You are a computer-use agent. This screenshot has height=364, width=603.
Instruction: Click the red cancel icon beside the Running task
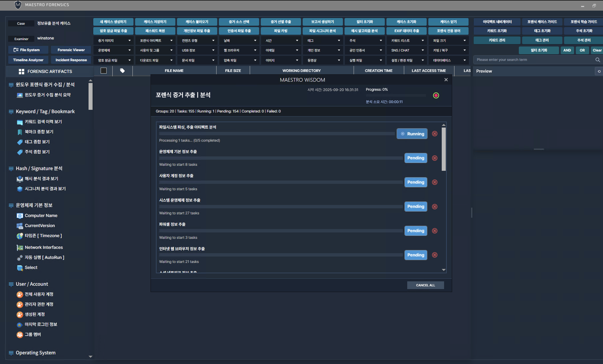click(435, 134)
